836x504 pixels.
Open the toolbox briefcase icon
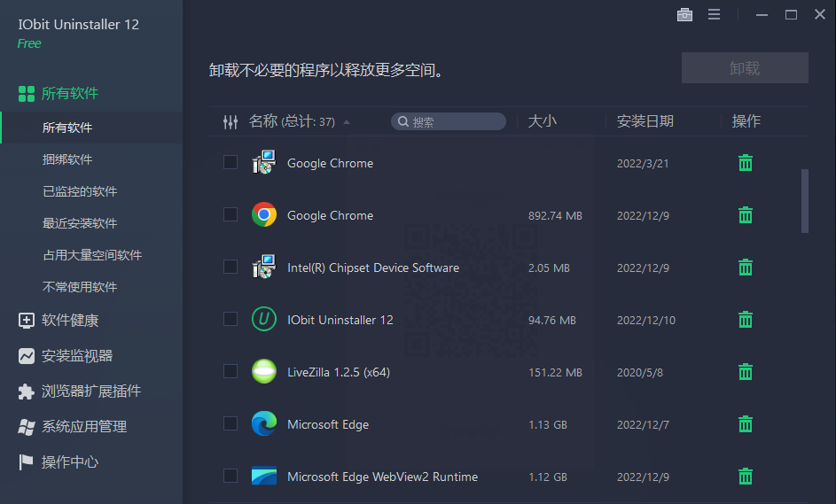(x=684, y=15)
